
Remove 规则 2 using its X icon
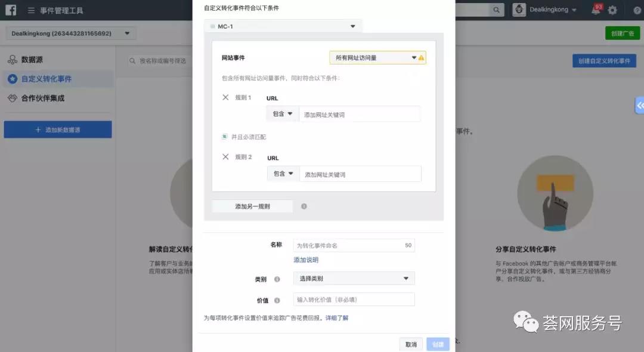click(224, 158)
